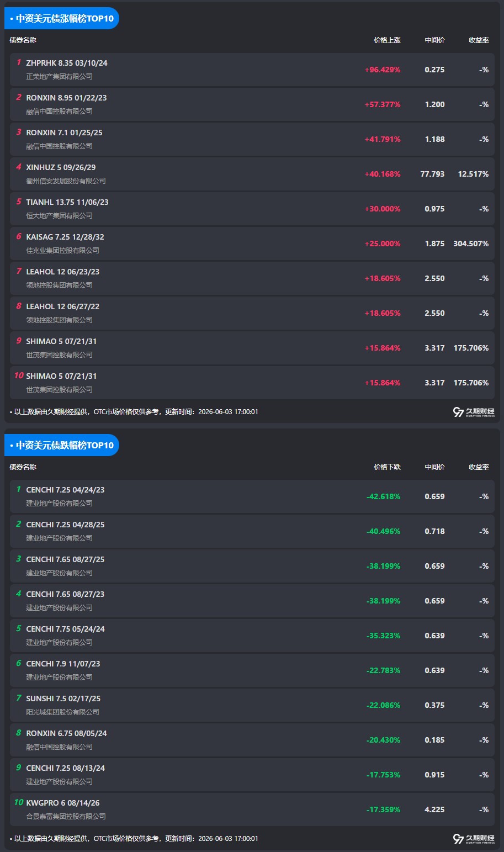
Task: Open LEAHOL 12 06/23/23 bond row
Action: pos(252,278)
